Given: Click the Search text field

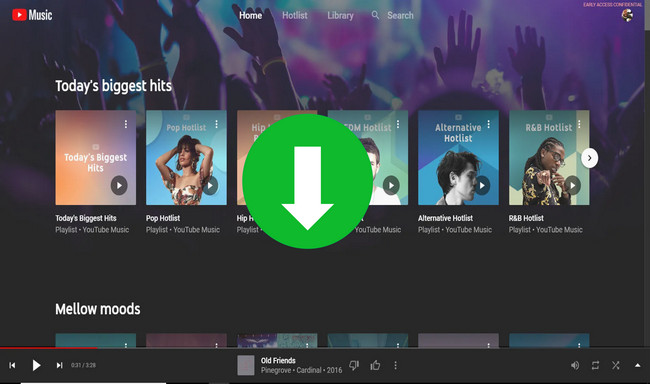Looking at the screenshot, I should coord(400,16).
